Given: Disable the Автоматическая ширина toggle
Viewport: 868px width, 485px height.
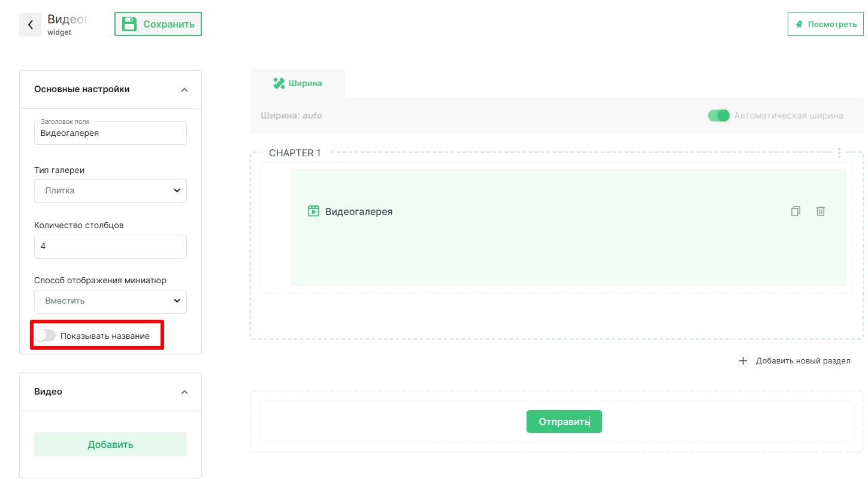Looking at the screenshot, I should (718, 116).
